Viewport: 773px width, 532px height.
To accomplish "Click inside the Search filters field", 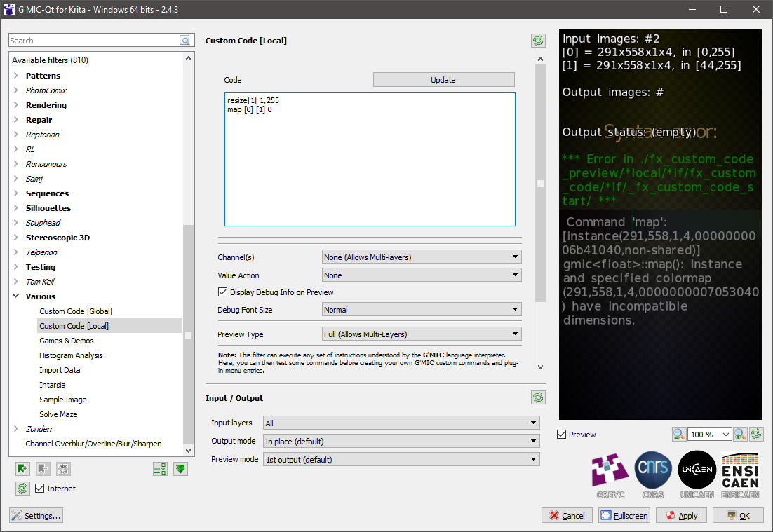I will point(94,41).
